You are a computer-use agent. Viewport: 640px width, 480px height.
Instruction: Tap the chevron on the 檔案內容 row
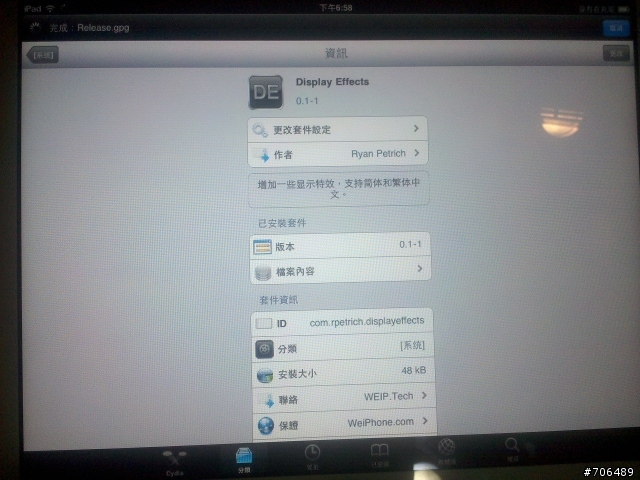[x=420, y=269]
